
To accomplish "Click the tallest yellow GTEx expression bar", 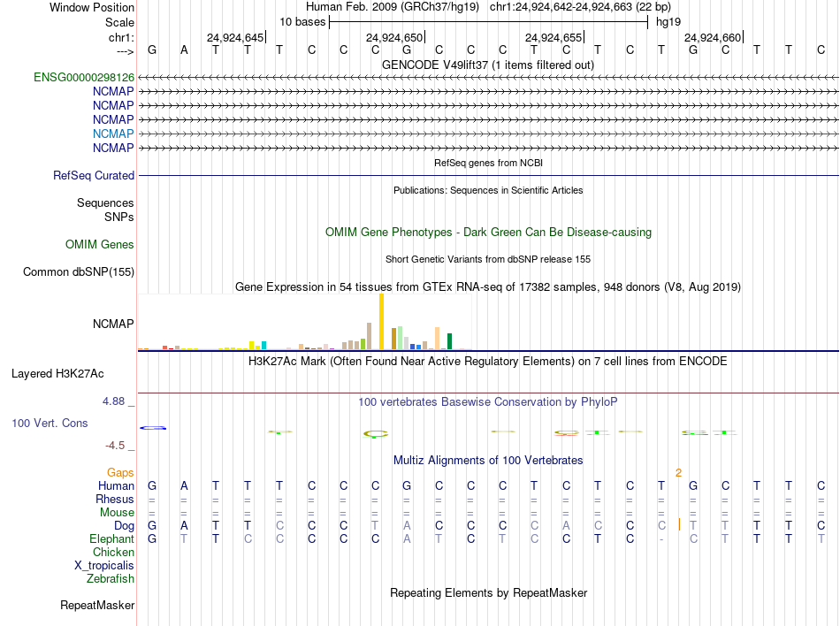I will point(381,321).
